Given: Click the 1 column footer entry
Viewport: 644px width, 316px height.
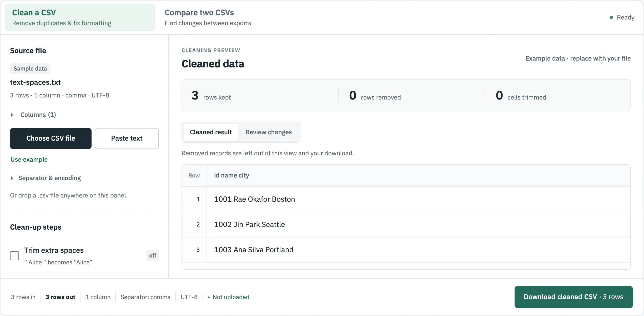Looking at the screenshot, I should (x=98, y=297).
